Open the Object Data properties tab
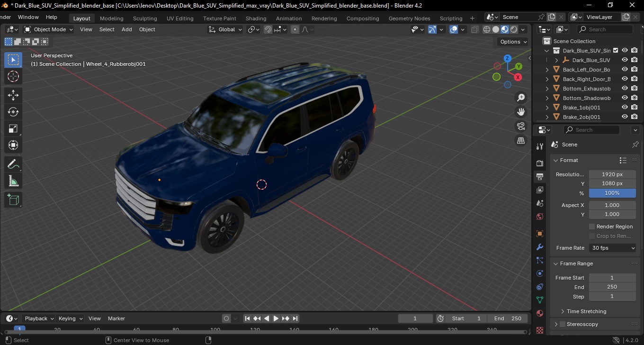Viewport: 644px width, 345px height. [540, 300]
